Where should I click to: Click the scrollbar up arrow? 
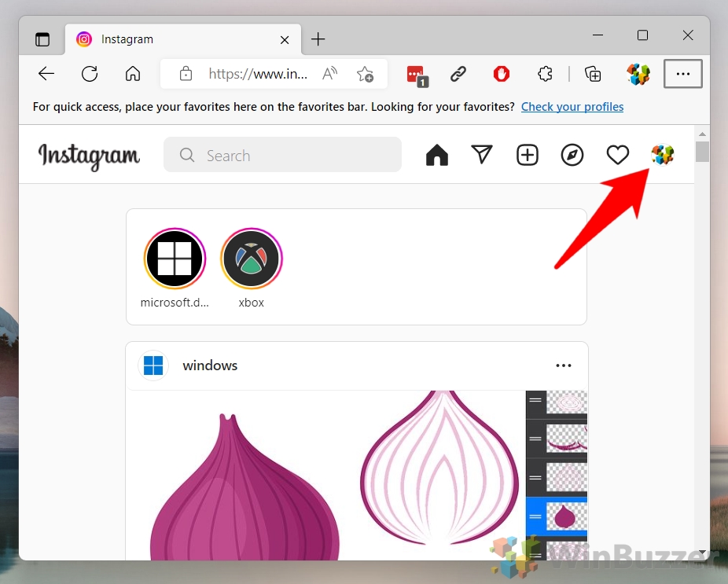(x=702, y=134)
